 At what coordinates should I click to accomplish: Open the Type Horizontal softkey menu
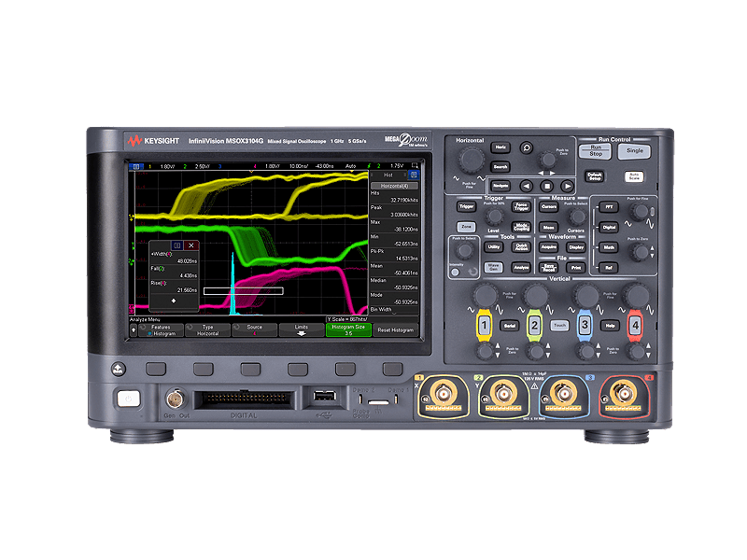pos(207,330)
